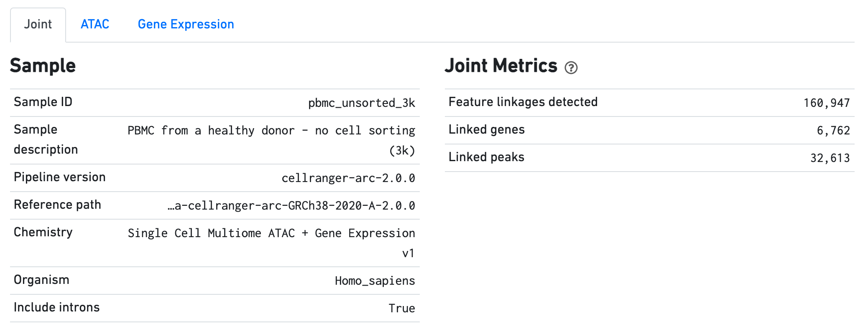This screenshot has height=329, width=868.
Task: Click the Include introns True value
Action: coord(401,308)
